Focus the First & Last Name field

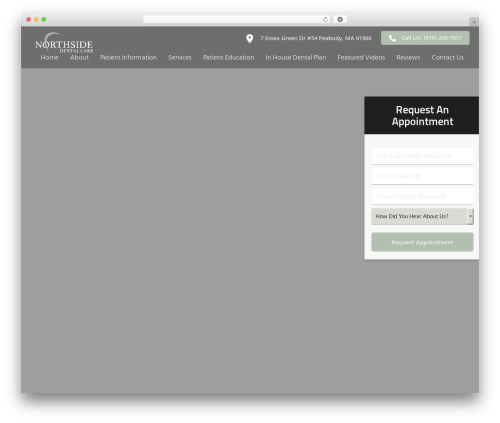tap(422, 156)
